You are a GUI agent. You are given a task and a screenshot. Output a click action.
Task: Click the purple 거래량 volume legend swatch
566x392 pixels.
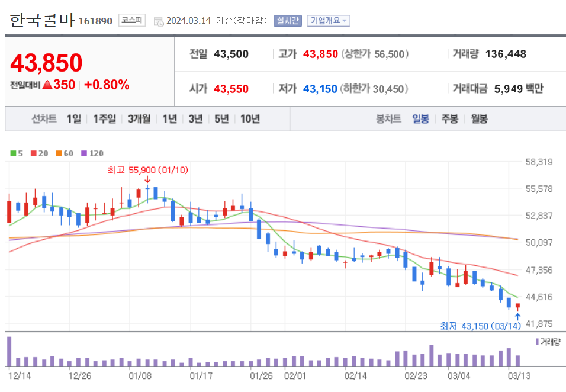click(x=537, y=342)
